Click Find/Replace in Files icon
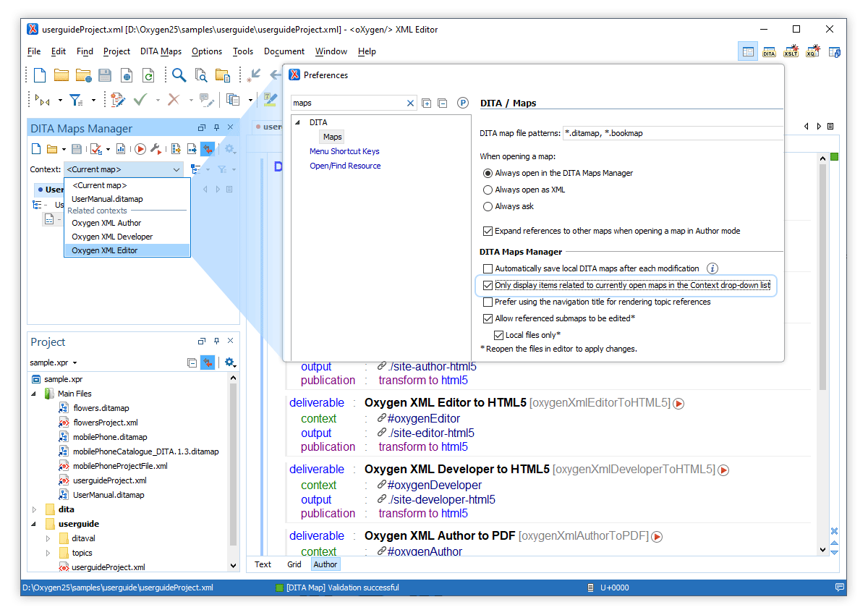The image size is (868, 615). point(200,75)
